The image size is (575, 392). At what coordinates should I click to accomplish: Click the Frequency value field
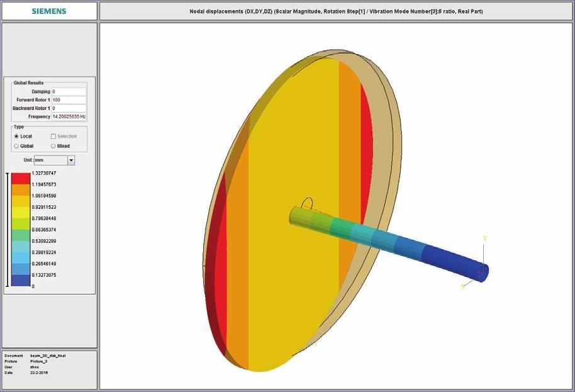point(69,116)
